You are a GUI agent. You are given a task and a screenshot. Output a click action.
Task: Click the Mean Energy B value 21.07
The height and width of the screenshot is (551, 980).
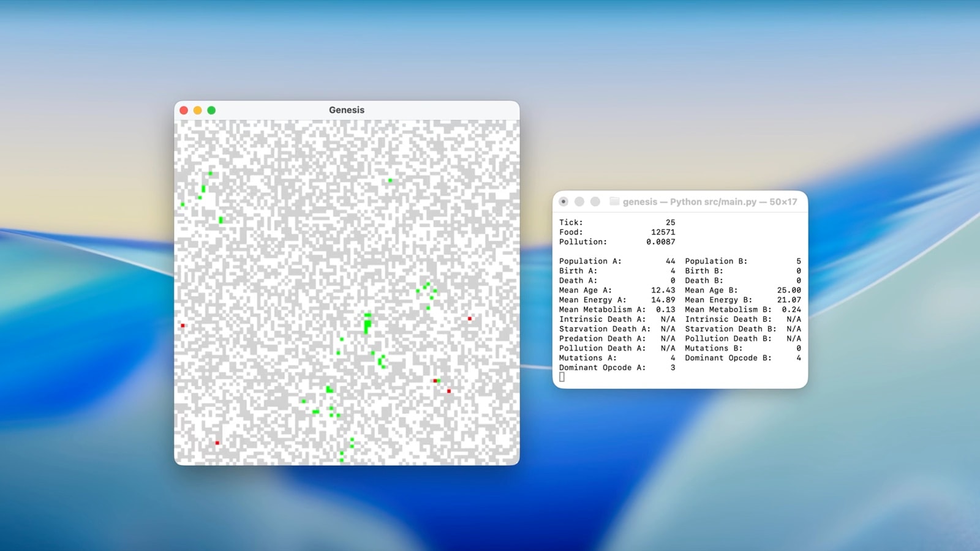(x=789, y=300)
